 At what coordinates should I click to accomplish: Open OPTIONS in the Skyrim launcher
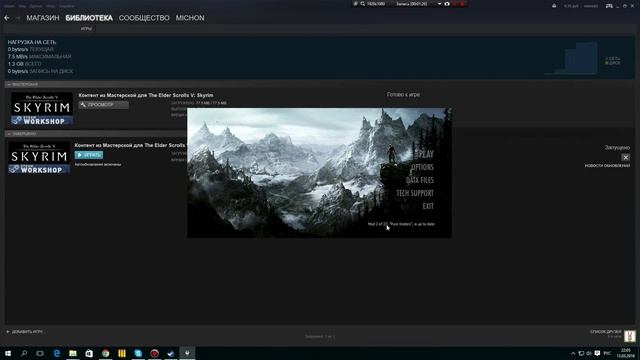point(422,167)
